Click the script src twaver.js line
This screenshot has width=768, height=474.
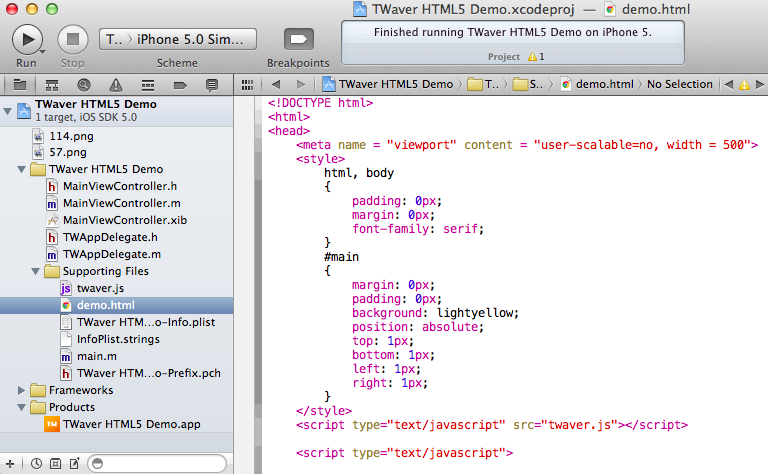click(492, 425)
